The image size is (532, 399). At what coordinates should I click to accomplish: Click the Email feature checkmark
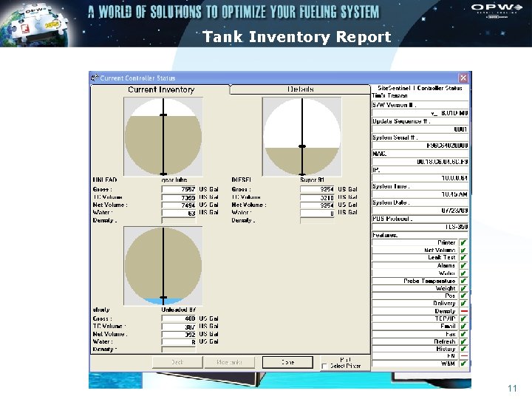coord(463,326)
